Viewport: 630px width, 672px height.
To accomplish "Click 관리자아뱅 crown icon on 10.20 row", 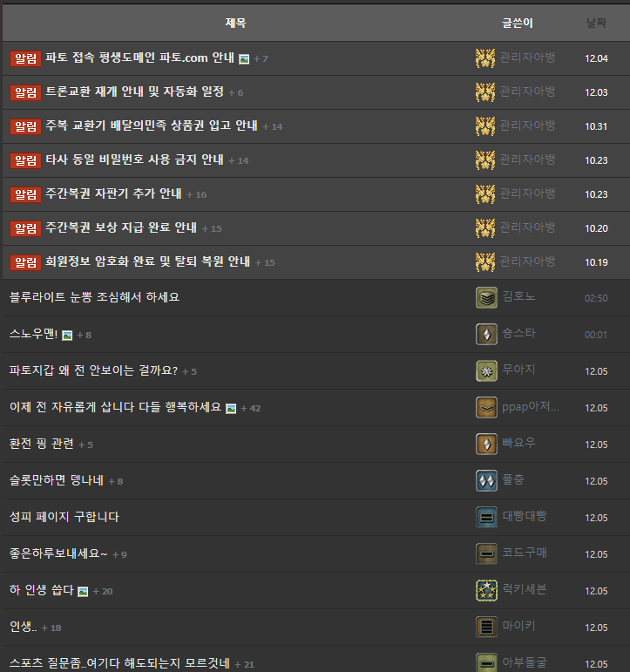I will [485, 228].
